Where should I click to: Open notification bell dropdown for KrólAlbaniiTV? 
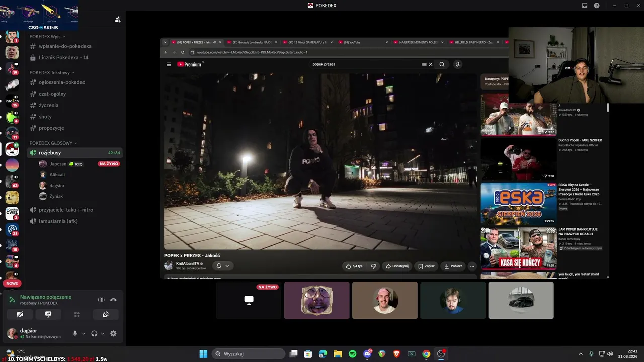[222, 266]
